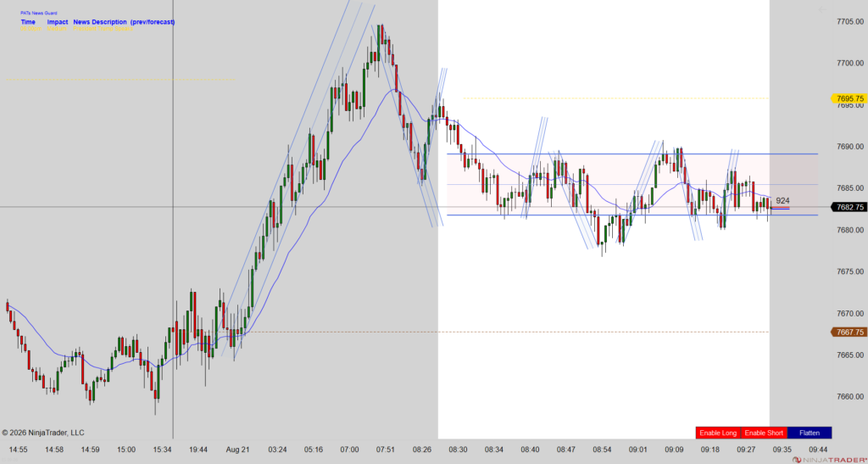Click the 7675.00 price axis label
This screenshot has width=868, height=464.
click(x=851, y=271)
